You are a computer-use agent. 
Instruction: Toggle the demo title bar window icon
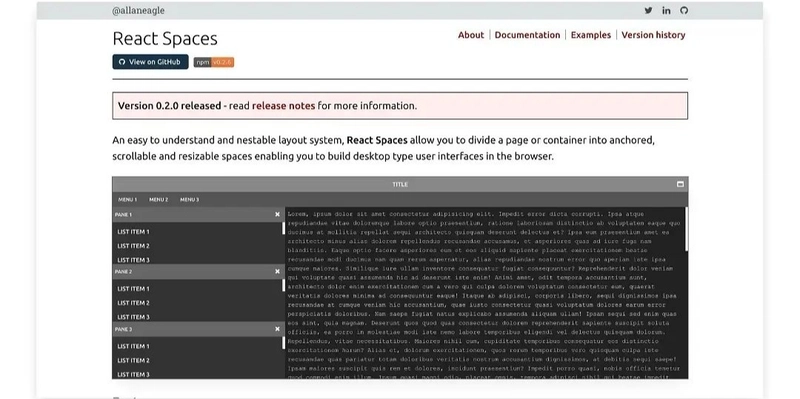(680, 184)
